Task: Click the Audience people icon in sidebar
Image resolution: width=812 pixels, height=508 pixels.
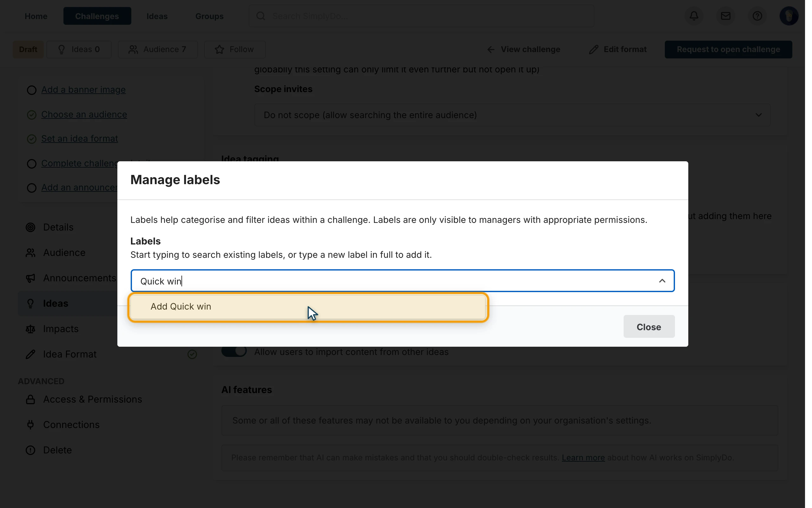Action: [x=30, y=253]
